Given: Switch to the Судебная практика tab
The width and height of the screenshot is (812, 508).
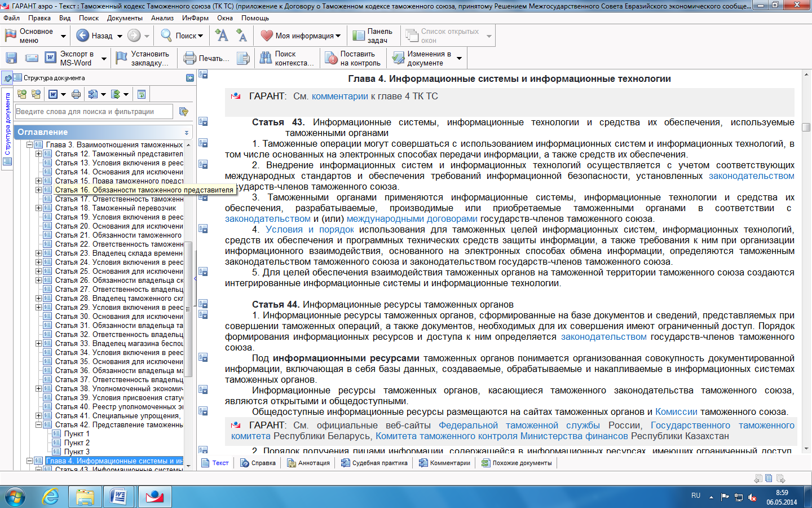Looking at the screenshot, I should click(374, 463).
